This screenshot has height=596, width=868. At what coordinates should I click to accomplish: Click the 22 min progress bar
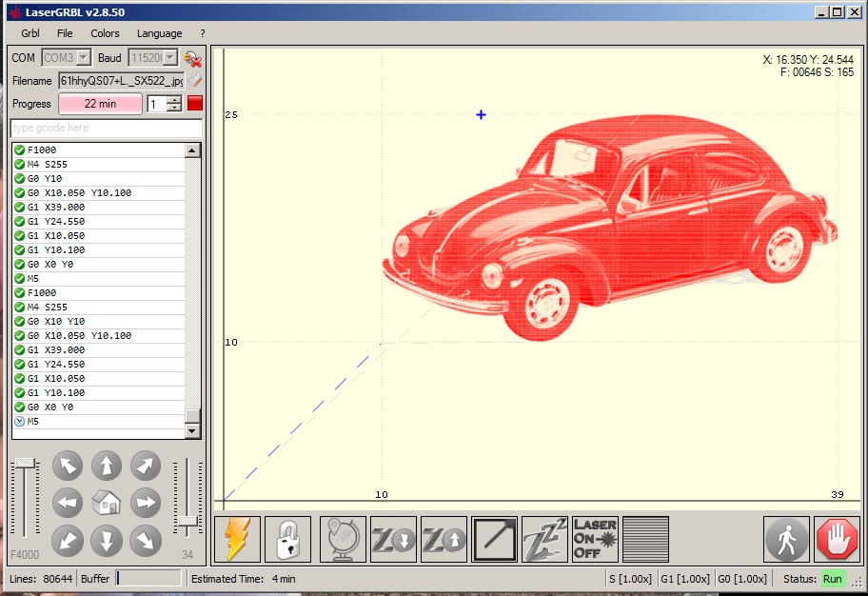[100, 104]
